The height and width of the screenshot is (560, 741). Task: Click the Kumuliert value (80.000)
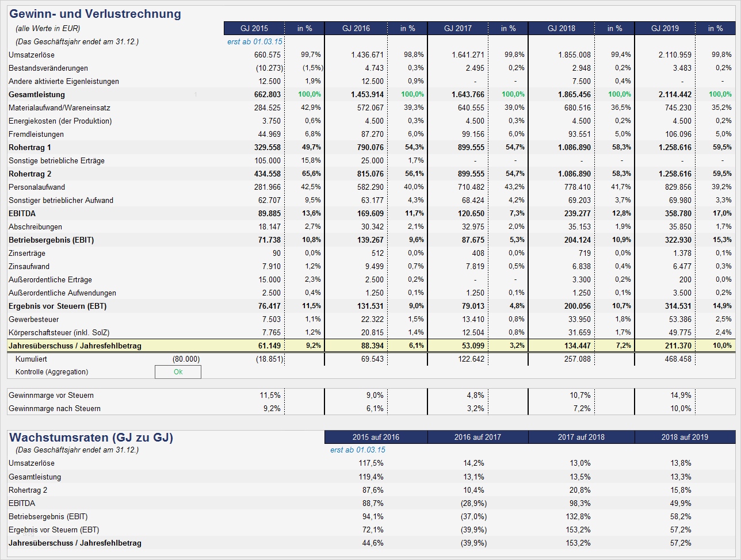coord(187,358)
